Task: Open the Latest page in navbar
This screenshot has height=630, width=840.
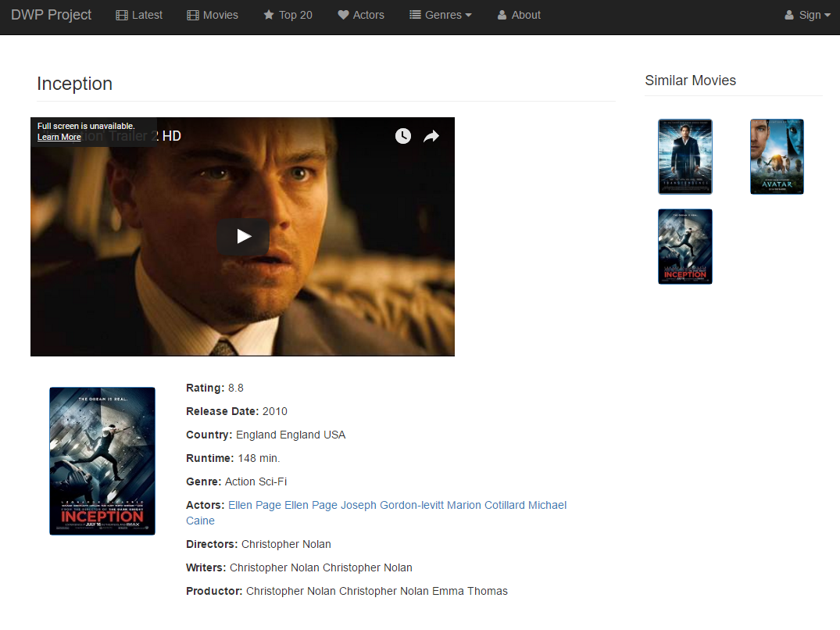Action: (x=139, y=15)
